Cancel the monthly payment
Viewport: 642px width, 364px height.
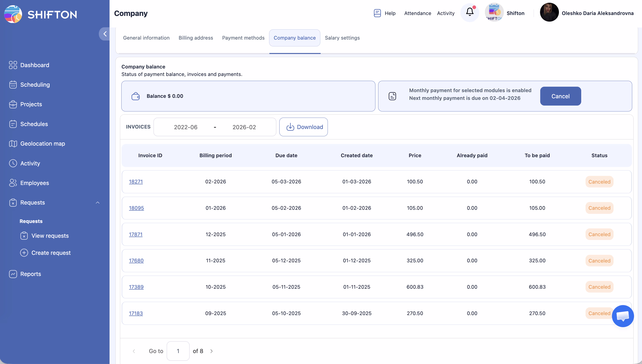(560, 96)
